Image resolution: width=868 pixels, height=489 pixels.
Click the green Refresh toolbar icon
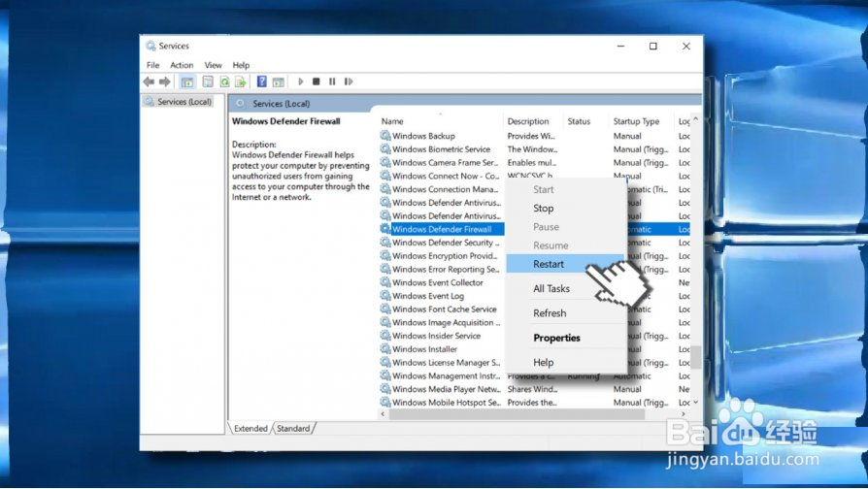[x=224, y=81]
